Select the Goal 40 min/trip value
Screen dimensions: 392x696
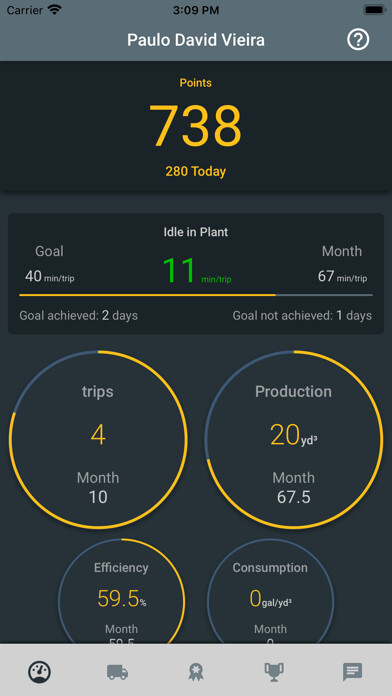(x=50, y=277)
